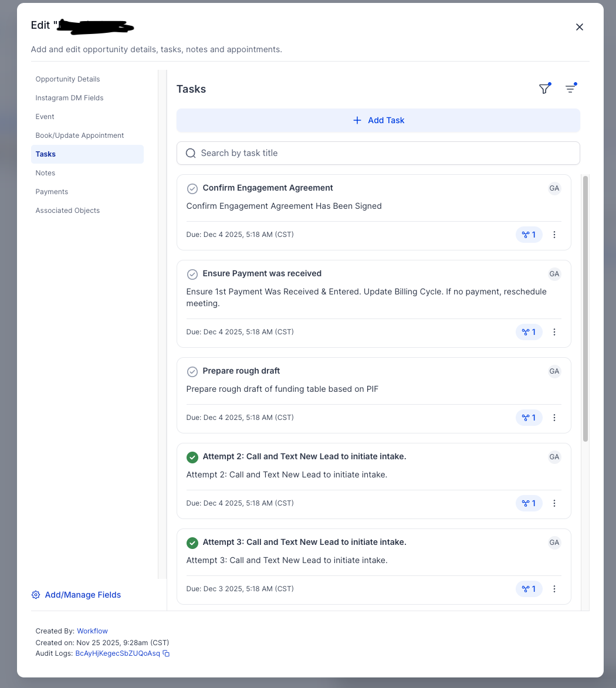Mark Confirm Engagement Agreement as complete
Viewport: 616px width, 688px height.
pyautogui.click(x=192, y=188)
